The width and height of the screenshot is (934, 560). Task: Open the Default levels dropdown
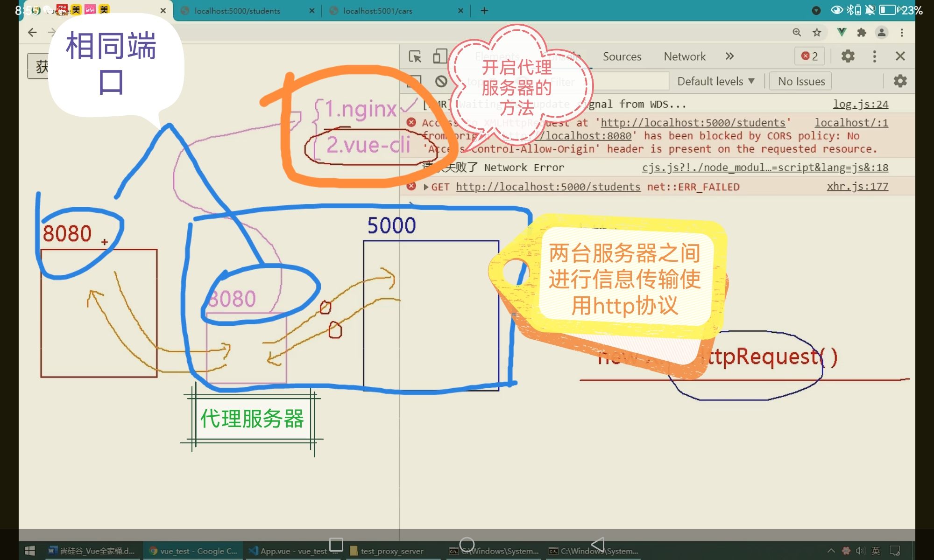(715, 81)
